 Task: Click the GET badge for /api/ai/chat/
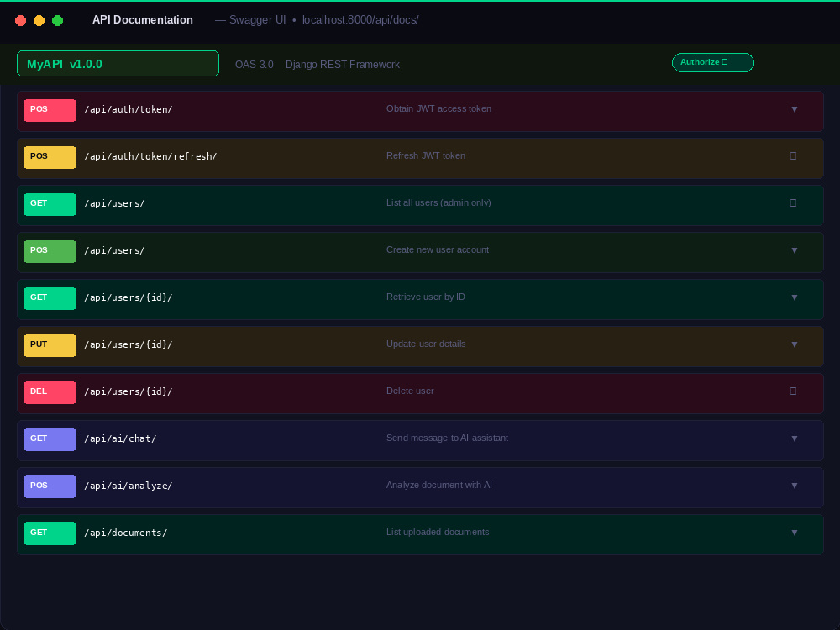50,440
